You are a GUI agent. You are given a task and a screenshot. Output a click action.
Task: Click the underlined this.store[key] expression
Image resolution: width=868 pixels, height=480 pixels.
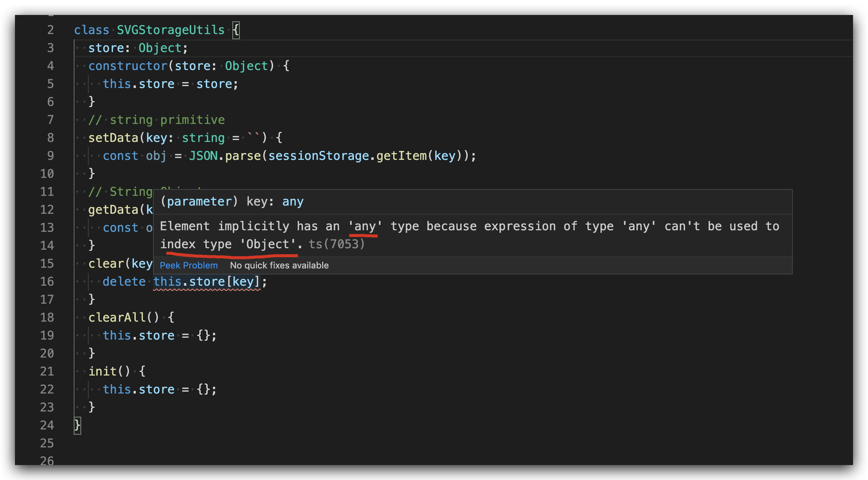(207, 282)
